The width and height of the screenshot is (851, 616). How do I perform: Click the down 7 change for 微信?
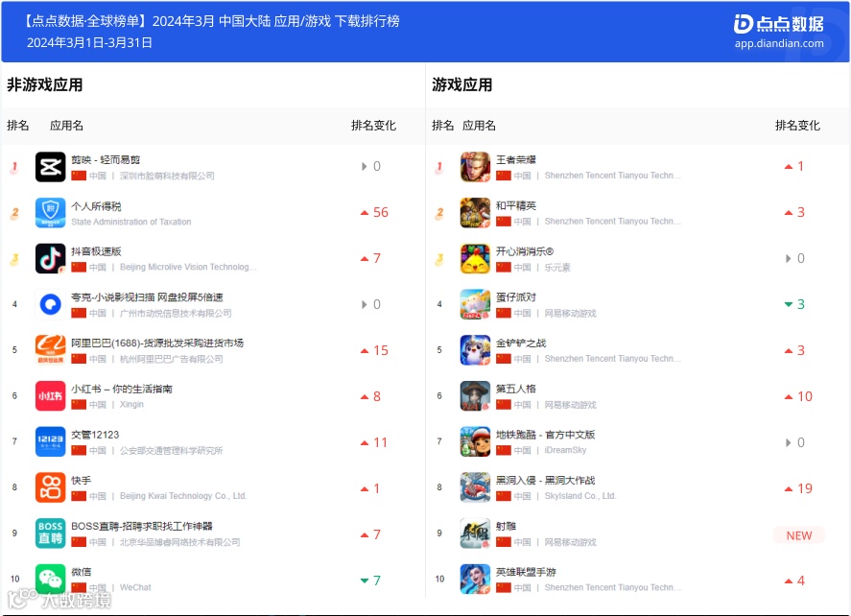[370, 580]
